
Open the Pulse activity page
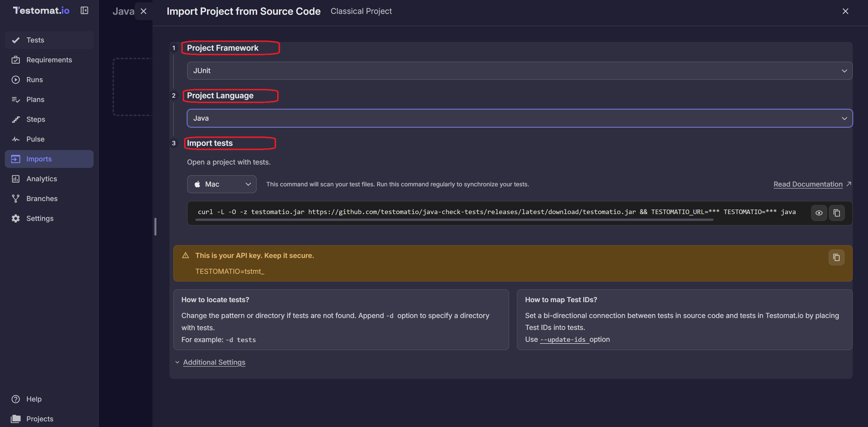(x=49, y=139)
